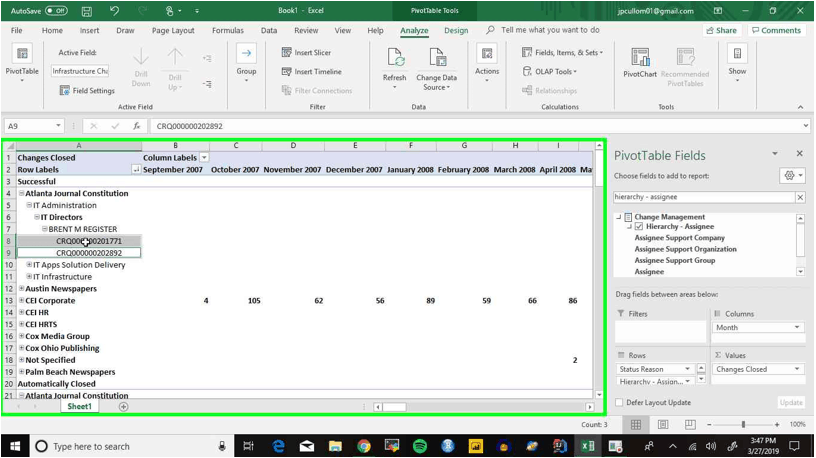Click horizontal scrollbar thumb
Screen dimensions: 816x458
coord(395,407)
